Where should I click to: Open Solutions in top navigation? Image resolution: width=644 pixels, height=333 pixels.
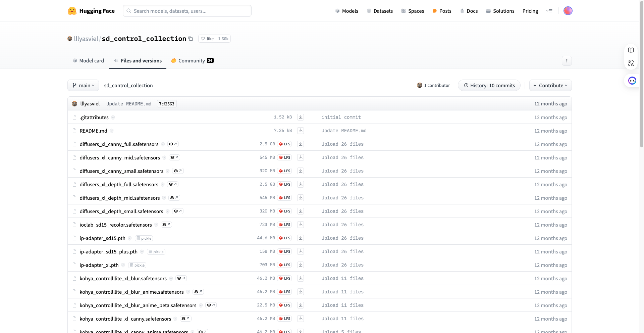[500, 11]
